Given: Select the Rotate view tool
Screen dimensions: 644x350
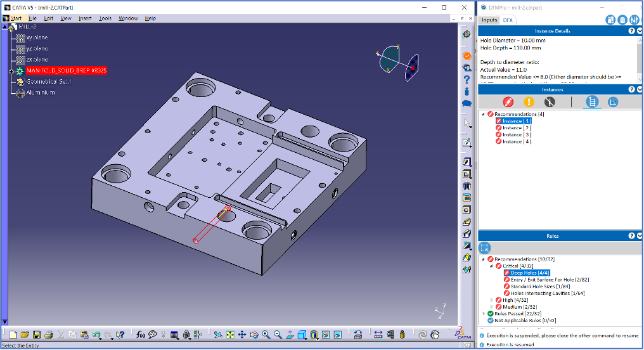Looking at the screenshot, I should [x=254, y=335].
